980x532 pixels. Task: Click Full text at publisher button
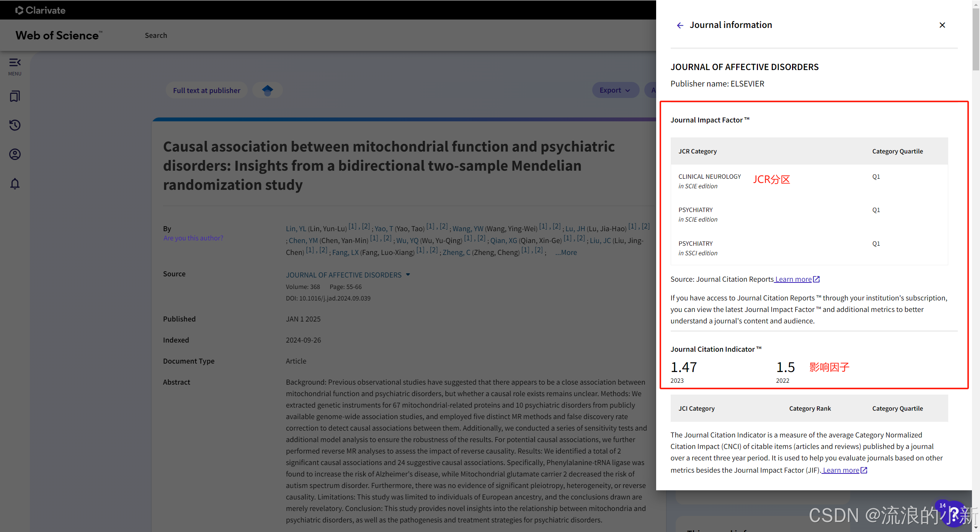(x=206, y=90)
